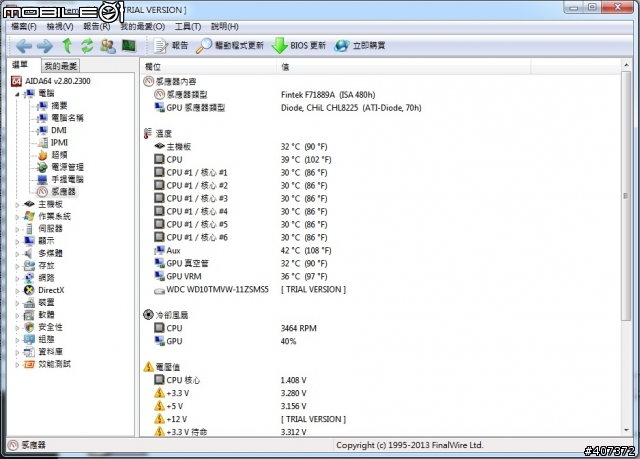Screen dimensions: 640x459
Task: Expand the DirectX tree node
Action: pyautogui.click(x=17, y=290)
